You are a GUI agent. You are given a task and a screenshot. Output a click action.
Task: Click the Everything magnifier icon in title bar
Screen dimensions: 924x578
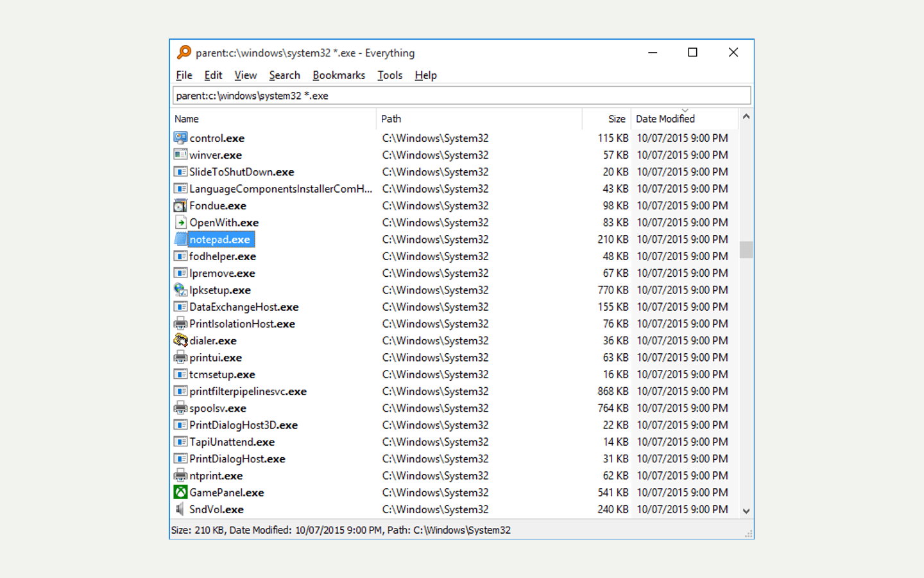pyautogui.click(x=184, y=53)
